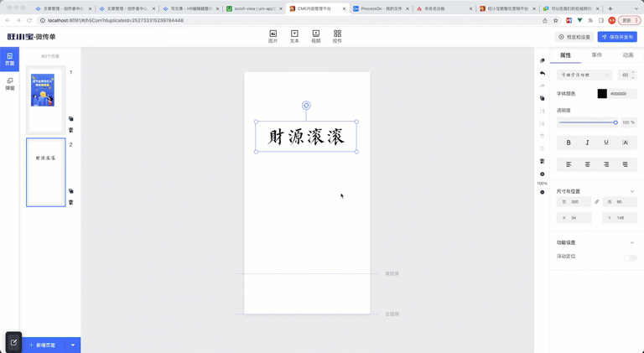This screenshot has height=353, width=644.
Task: Align text to the right
Action: coord(606,164)
